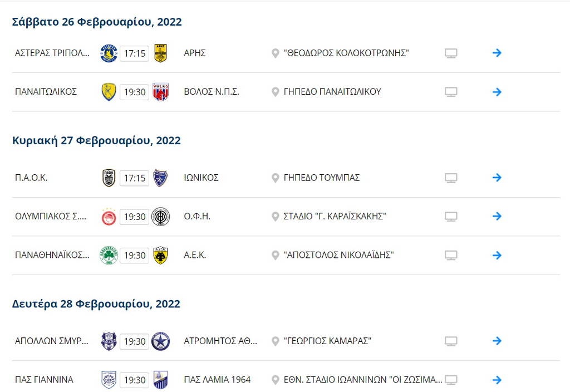Open the arrow for the ΠΑΣ ΓΙΑΝΝΙΝΑ match
This screenshot has width=570, height=392.
(497, 380)
